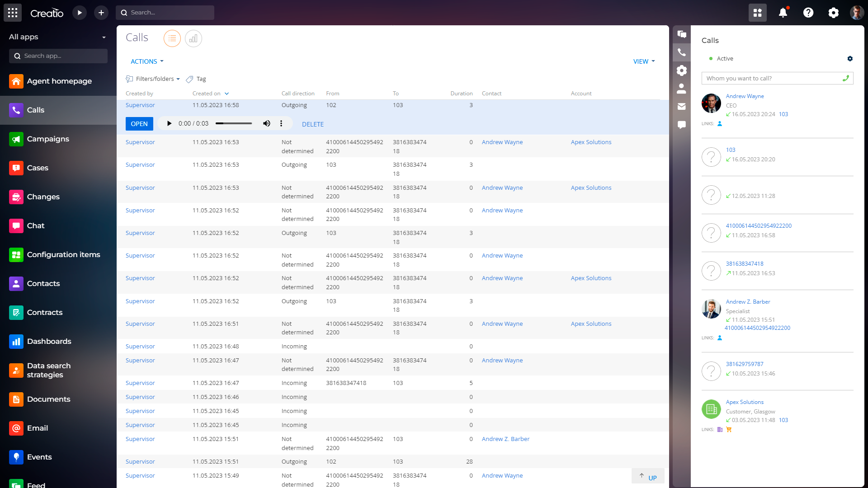Click the audio playback progress slider
868x488 pixels.
pos(234,123)
